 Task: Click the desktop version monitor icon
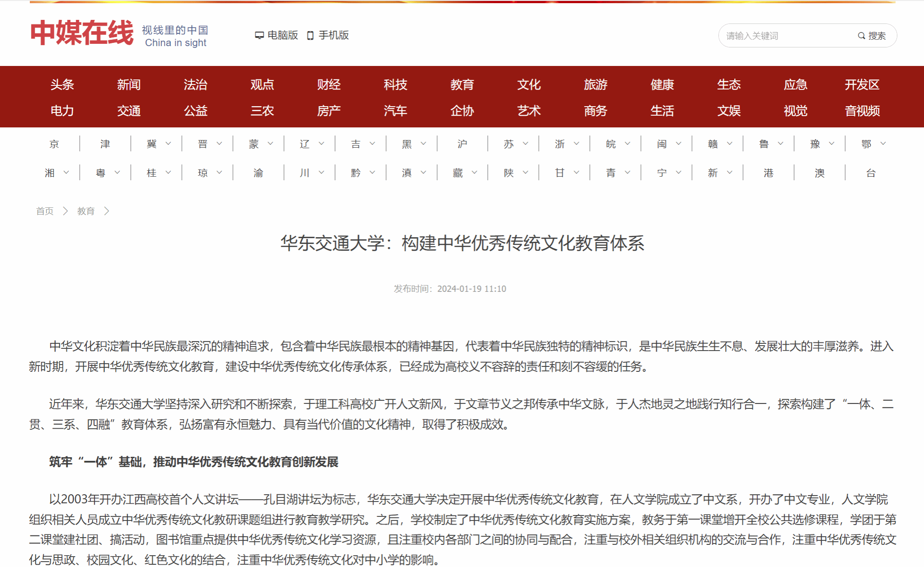click(259, 35)
